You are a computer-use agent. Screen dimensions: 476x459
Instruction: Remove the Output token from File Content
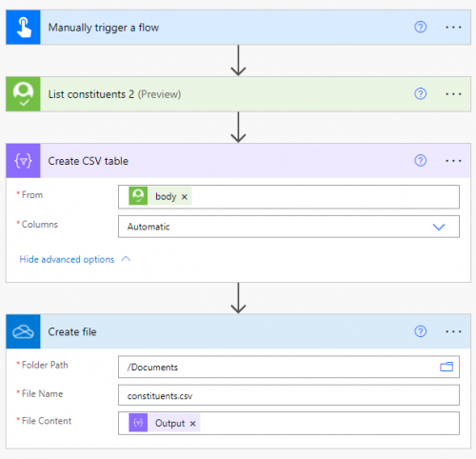pos(192,424)
